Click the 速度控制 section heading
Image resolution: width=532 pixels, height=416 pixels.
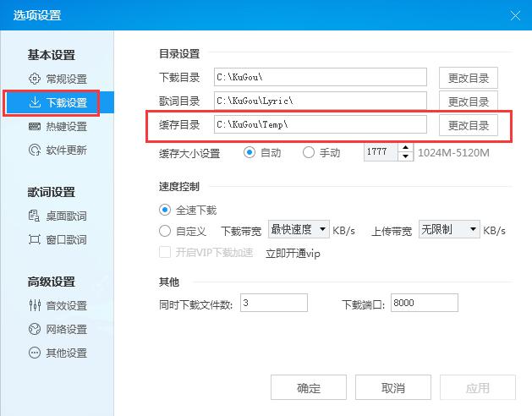179,187
